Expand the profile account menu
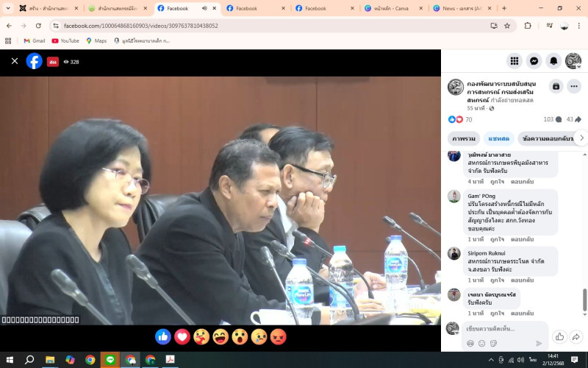 click(x=573, y=61)
